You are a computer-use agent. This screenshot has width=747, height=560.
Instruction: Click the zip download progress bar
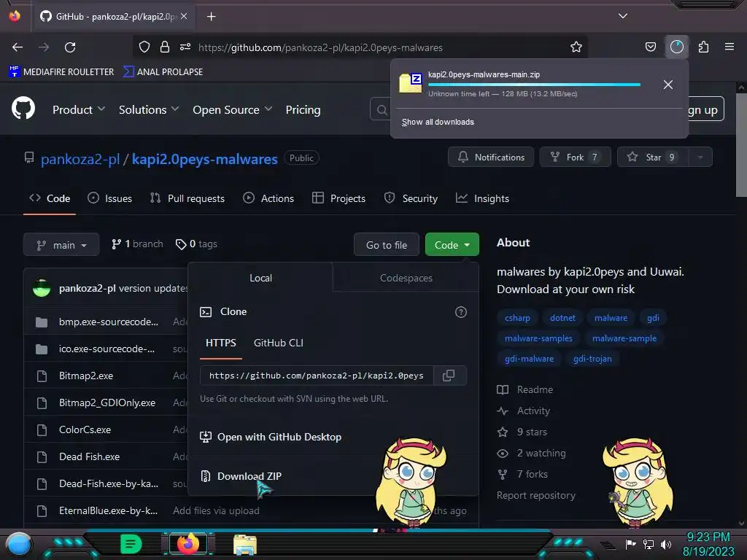click(x=534, y=85)
